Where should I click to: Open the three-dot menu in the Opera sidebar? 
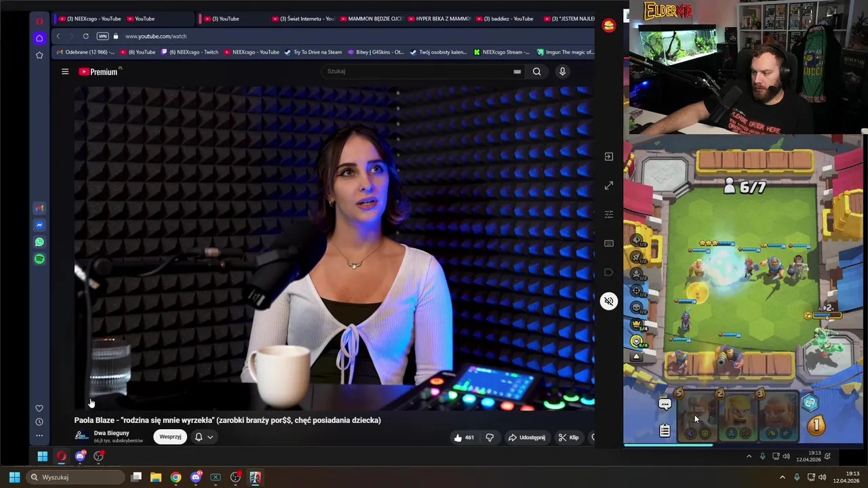pyautogui.click(x=39, y=435)
